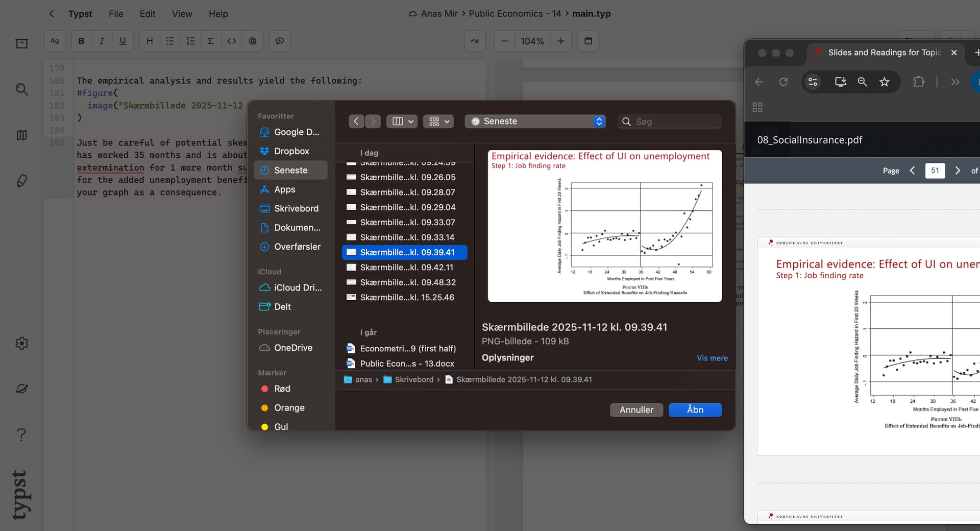Expand the column view mode dropdown
Image resolution: width=980 pixels, height=531 pixels.
click(402, 122)
